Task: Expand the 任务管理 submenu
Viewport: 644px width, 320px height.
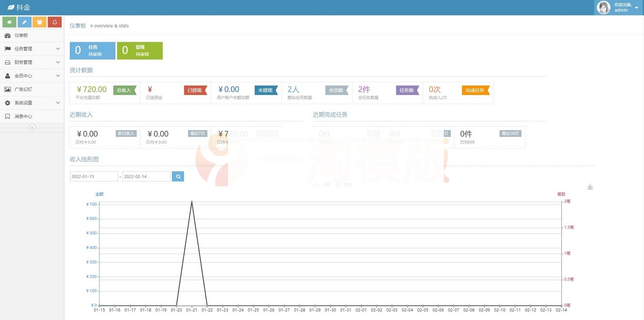Action: (x=32, y=49)
